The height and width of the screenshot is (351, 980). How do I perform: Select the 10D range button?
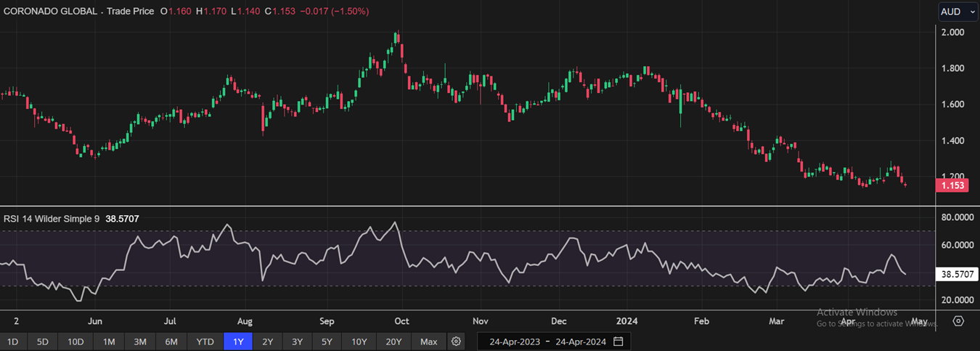click(75, 342)
